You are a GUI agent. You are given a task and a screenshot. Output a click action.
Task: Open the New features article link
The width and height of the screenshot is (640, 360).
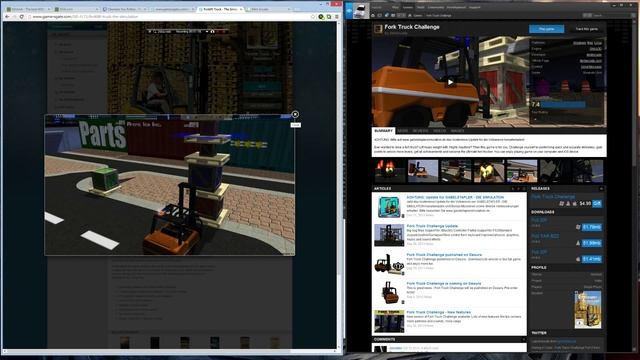tap(438, 312)
